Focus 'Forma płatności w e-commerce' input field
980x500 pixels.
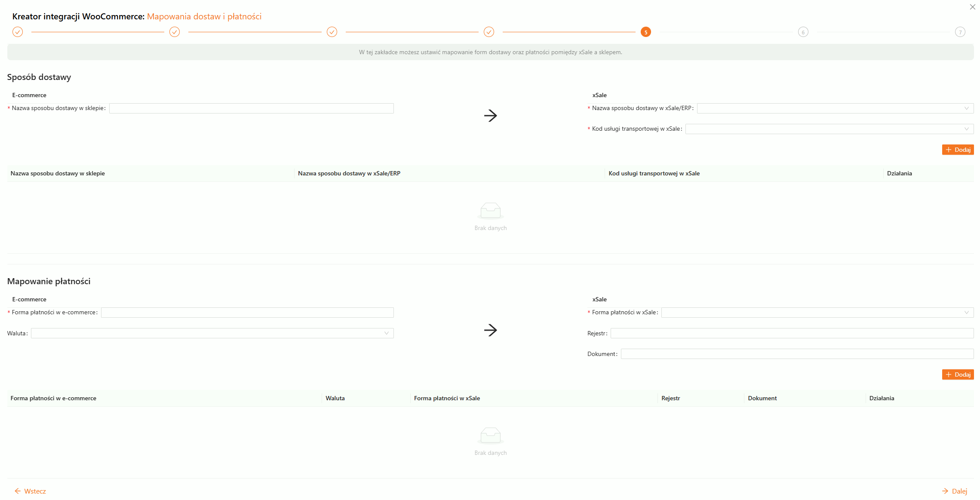[x=247, y=313]
